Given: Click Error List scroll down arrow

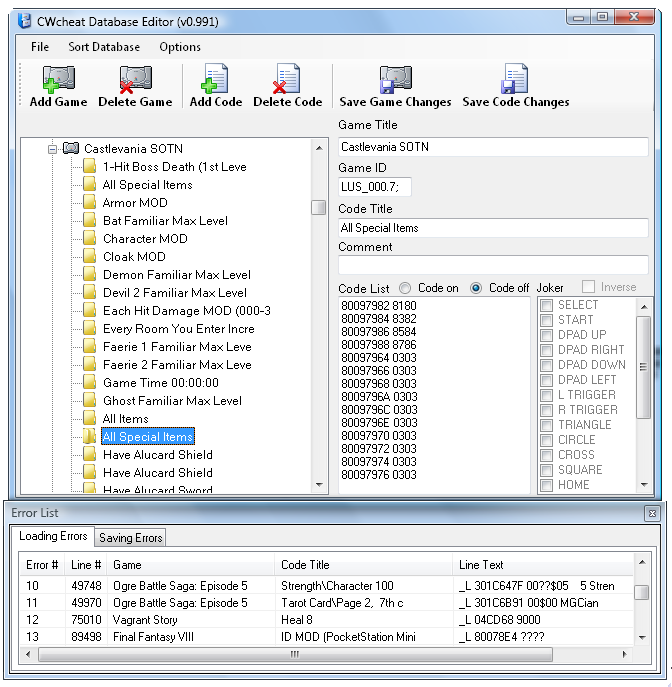Looking at the screenshot, I should 642,637.
